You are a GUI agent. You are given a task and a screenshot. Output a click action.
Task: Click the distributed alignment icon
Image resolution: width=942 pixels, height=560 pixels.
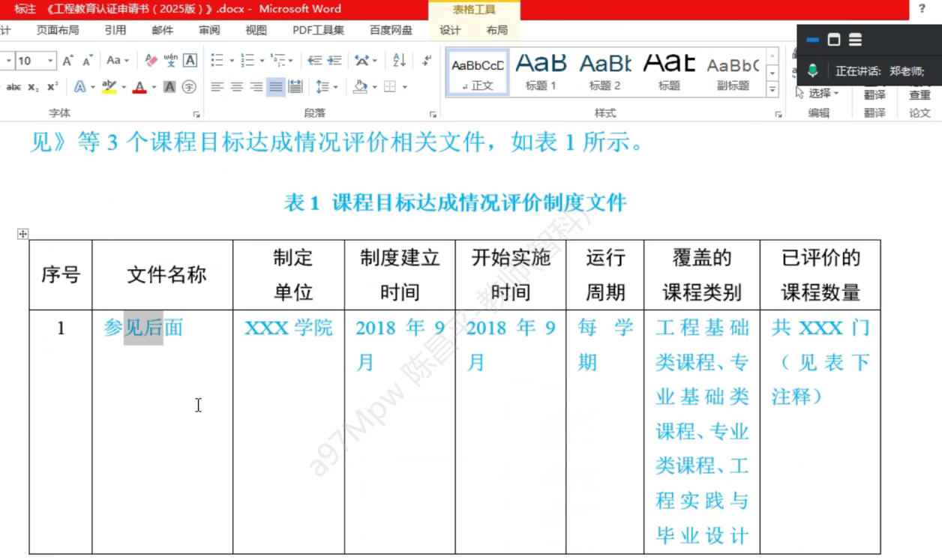pyautogui.click(x=295, y=87)
